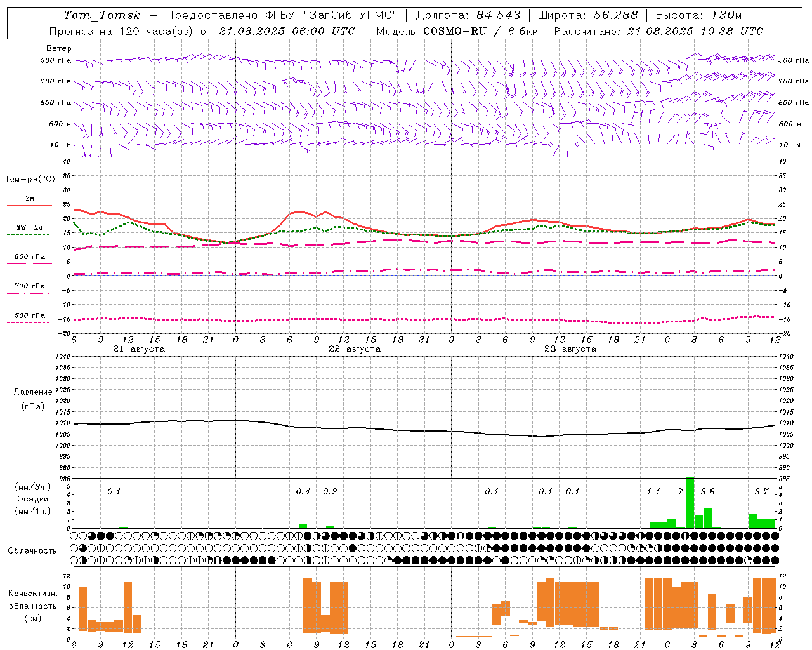The image size is (812, 650).
Task: Click the tallest green precipitation bar
Action: [690, 503]
